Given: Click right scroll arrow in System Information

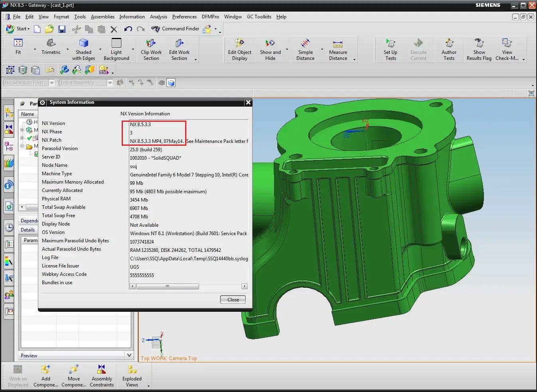Looking at the screenshot, I should pyautogui.click(x=245, y=287).
